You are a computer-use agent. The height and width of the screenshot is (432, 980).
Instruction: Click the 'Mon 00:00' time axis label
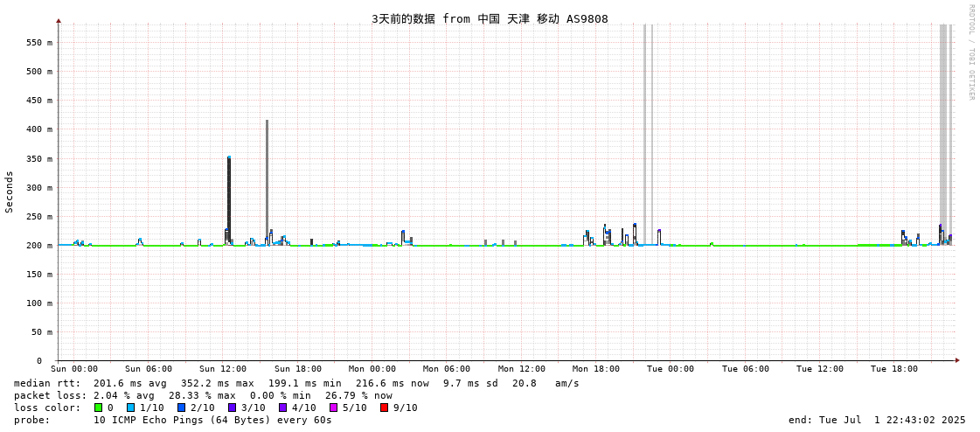point(372,369)
